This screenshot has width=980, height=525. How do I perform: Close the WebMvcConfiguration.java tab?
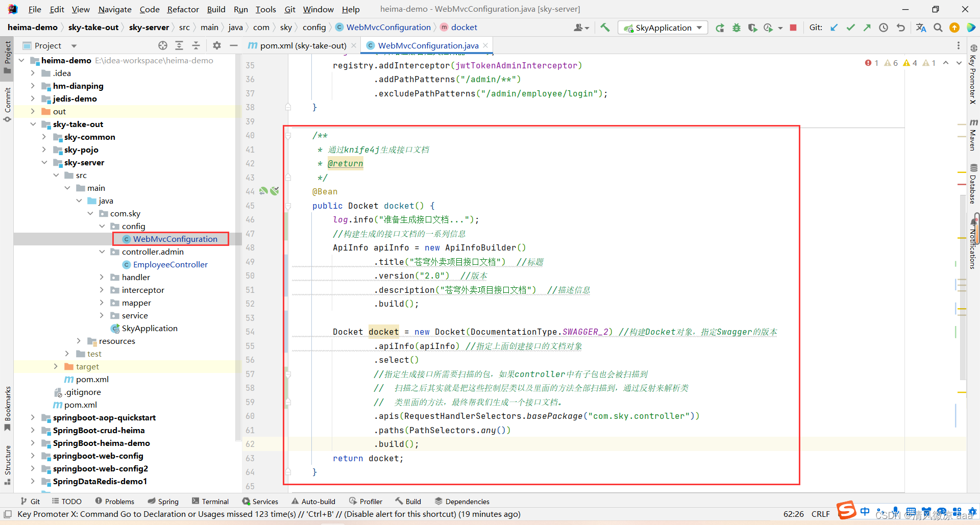[x=485, y=45]
